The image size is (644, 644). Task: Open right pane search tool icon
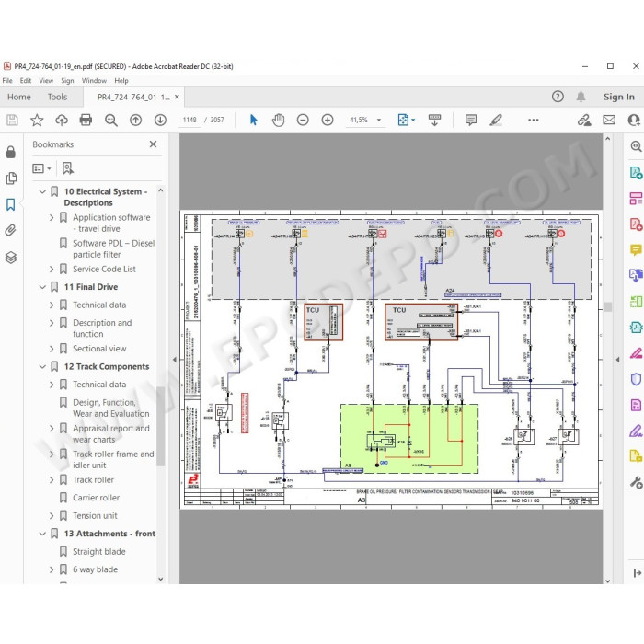click(x=636, y=145)
